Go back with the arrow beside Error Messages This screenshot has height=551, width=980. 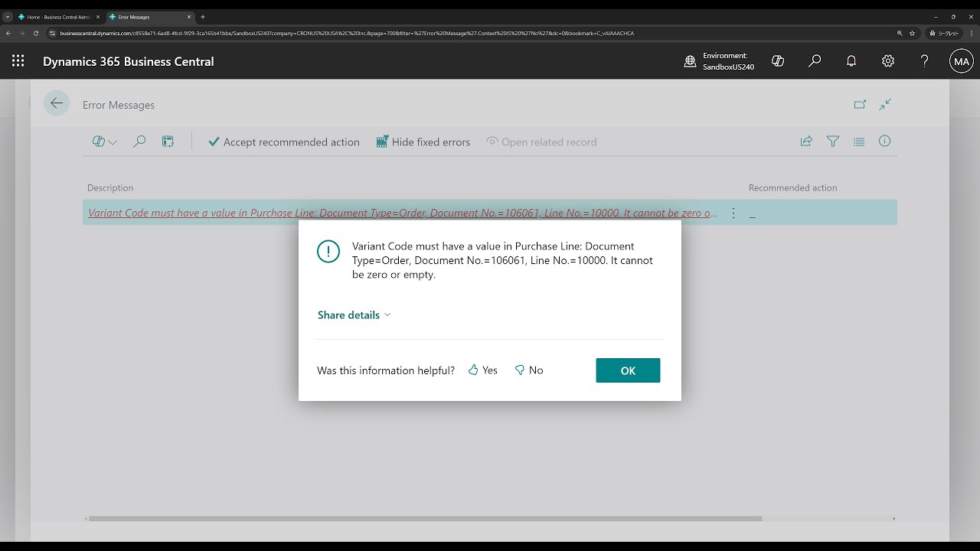[57, 103]
